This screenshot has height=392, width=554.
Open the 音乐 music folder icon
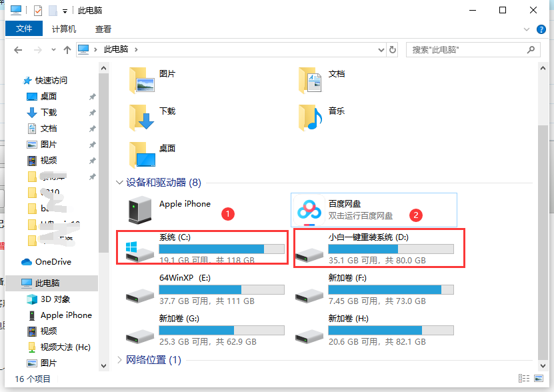pyautogui.click(x=310, y=117)
